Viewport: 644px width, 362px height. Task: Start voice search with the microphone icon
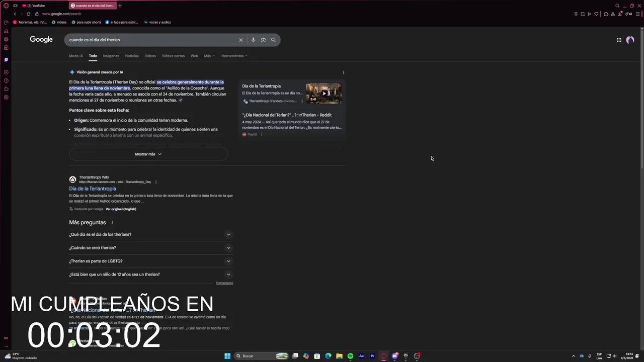[253, 40]
